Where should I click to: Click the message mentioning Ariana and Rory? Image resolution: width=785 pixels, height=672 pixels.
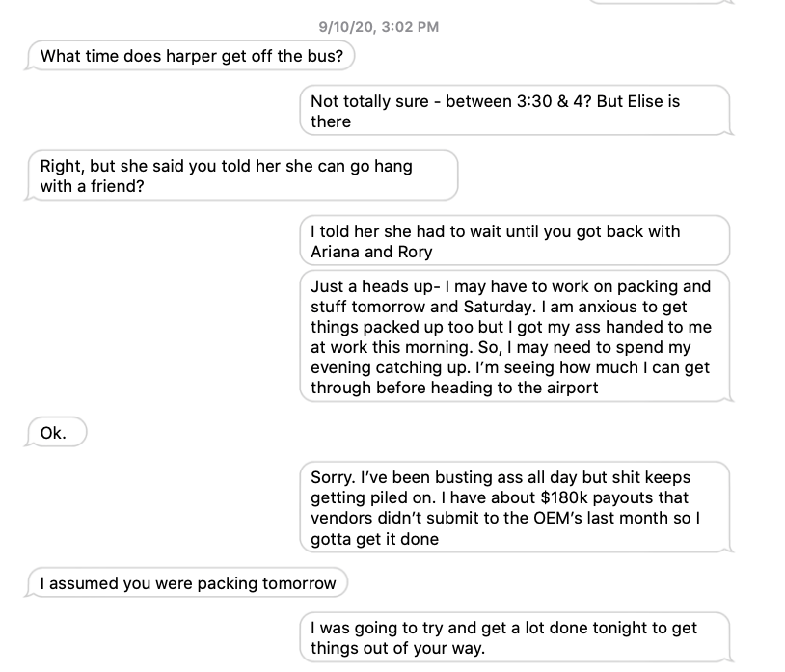click(514, 241)
